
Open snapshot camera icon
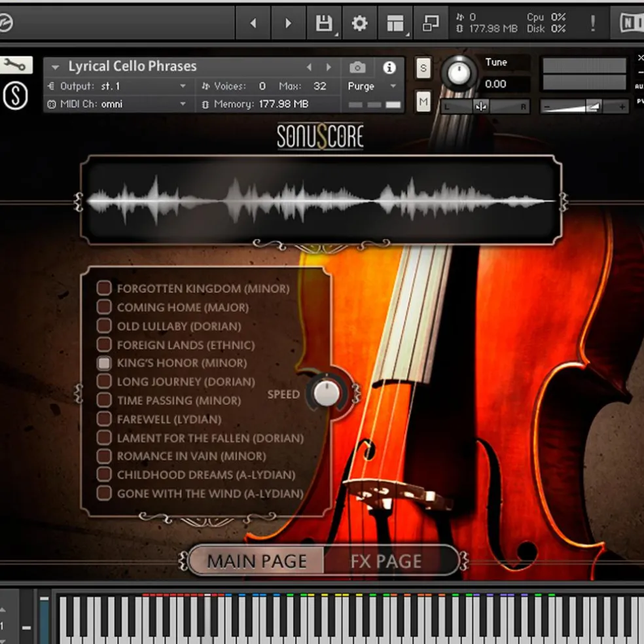click(x=357, y=67)
